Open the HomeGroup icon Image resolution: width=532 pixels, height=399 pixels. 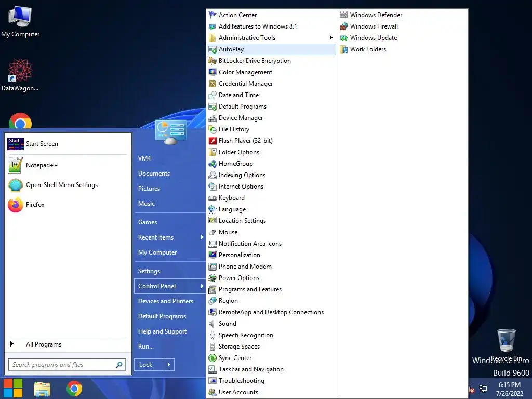tap(212, 164)
